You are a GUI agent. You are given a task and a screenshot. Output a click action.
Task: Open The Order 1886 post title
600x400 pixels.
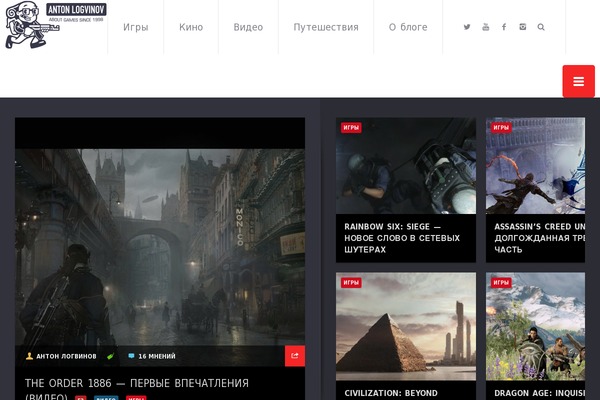pyautogui.click(x=137, y=389)
